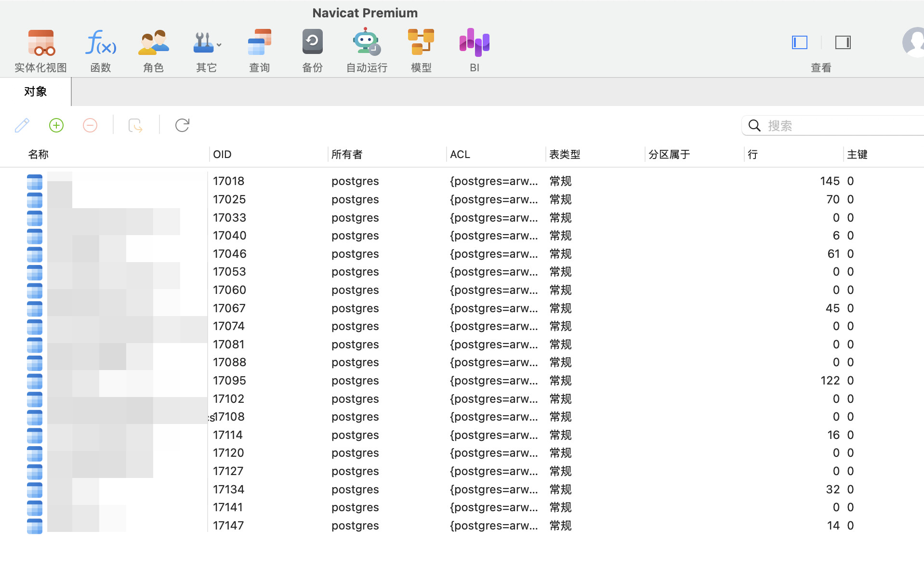Viewport: 924px width, 583px height.
Task: Open the 函数 functions icon
Action: point(101,43)
